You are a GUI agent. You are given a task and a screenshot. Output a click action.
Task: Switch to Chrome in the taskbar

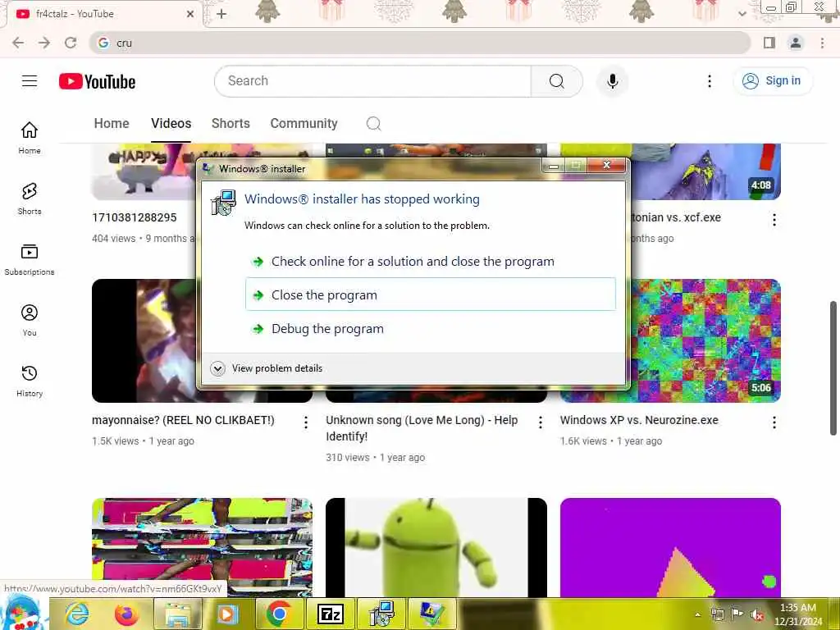click(279, 614)
